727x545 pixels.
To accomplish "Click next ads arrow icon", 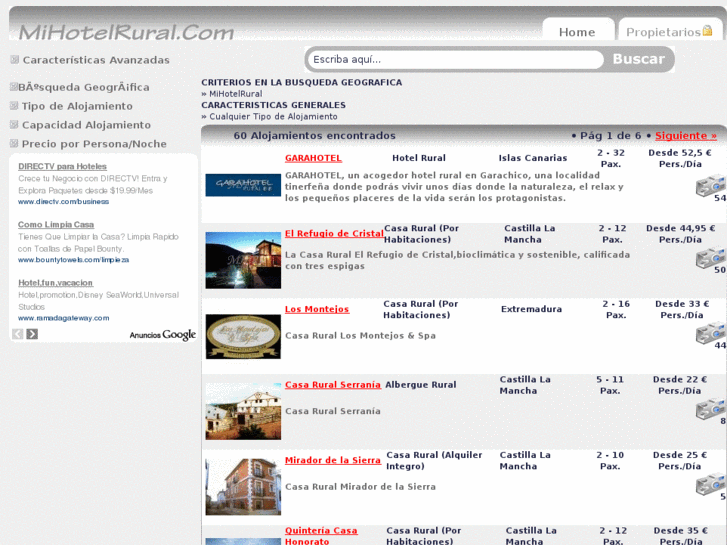I will [x=32, y=334].
